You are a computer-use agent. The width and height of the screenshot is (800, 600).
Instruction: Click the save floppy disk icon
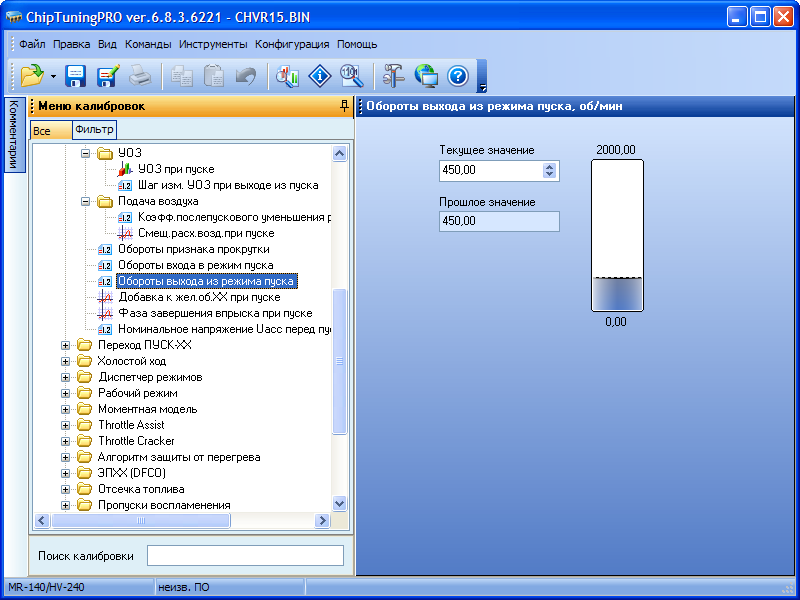(76, 75)
